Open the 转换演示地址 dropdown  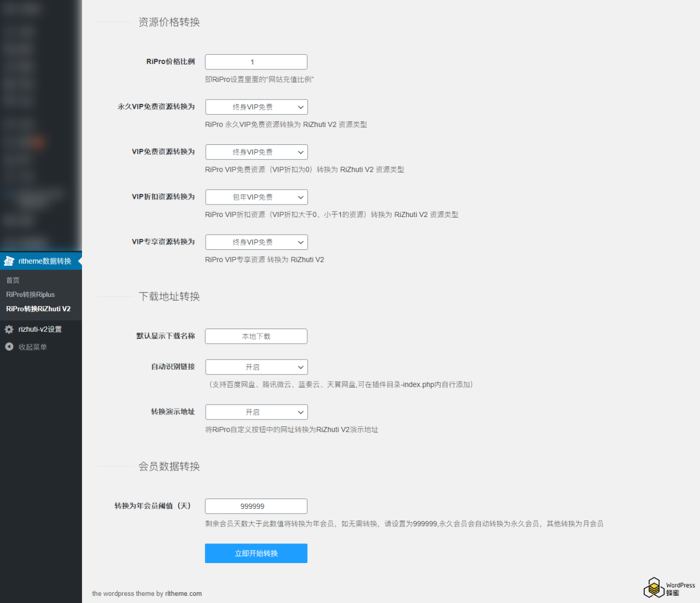[256, 412]
